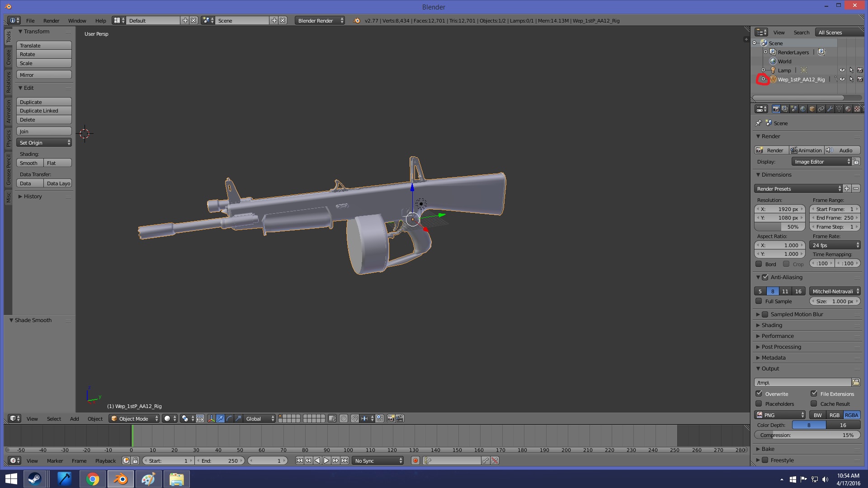This screenshot has height=488, width=868.
Task: Open the Material sphere properties tab
Action: pos(848,109)
